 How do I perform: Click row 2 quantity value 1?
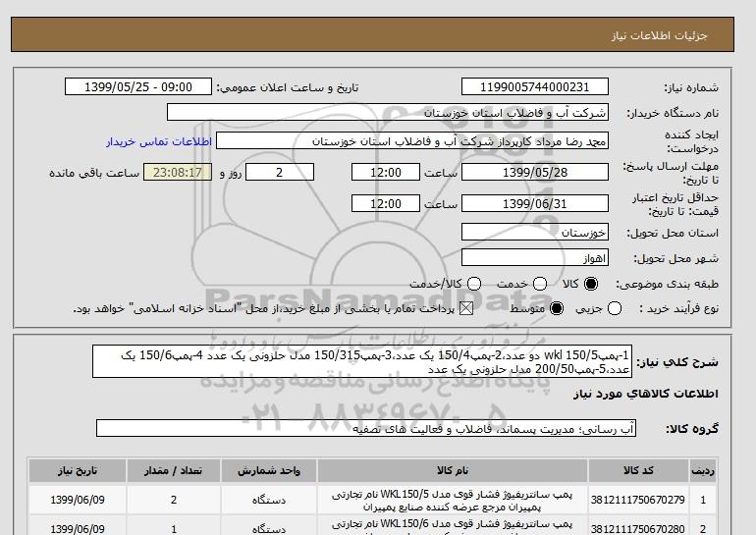(174, 529)
